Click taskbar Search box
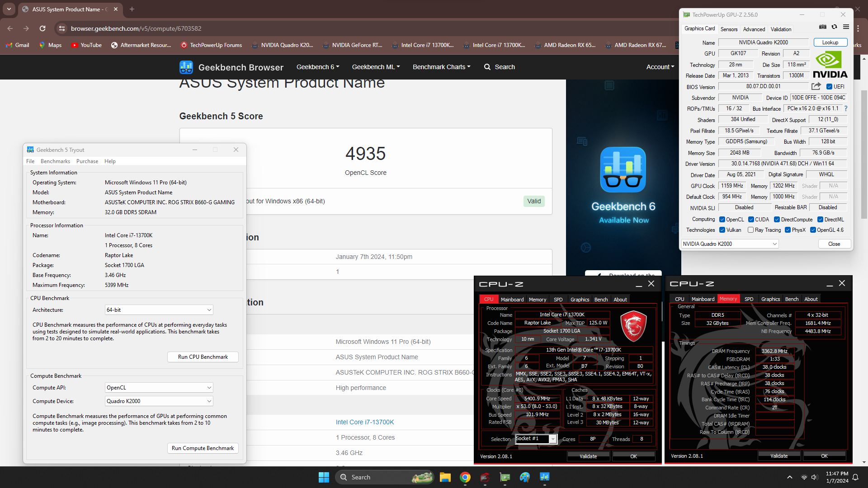868x488 pixels. tap(384, 477)
